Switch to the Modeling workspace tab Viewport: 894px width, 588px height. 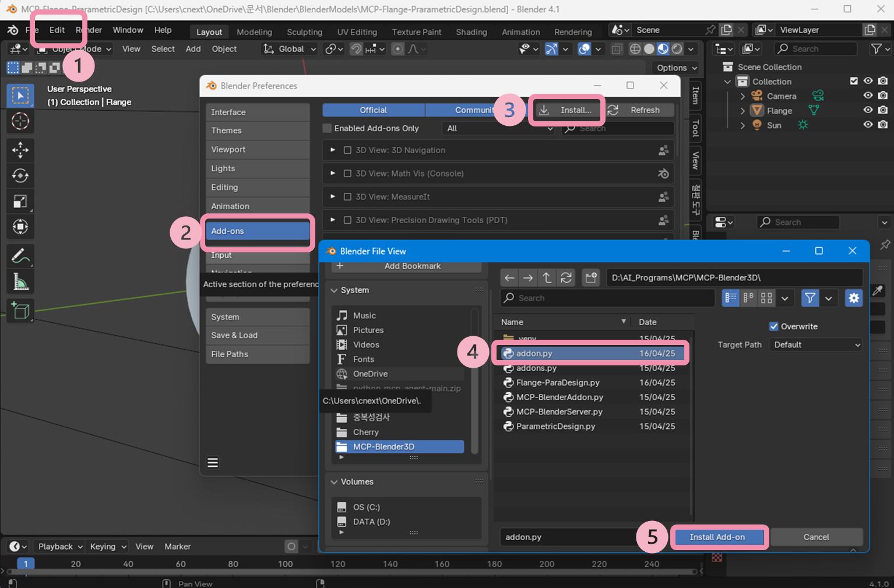click(254, 32)
